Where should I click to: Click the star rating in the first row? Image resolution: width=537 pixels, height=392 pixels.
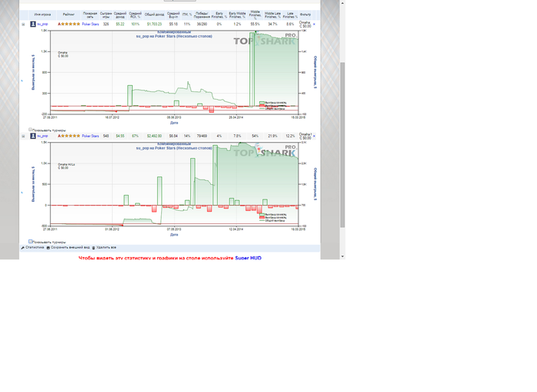(69, 25)
